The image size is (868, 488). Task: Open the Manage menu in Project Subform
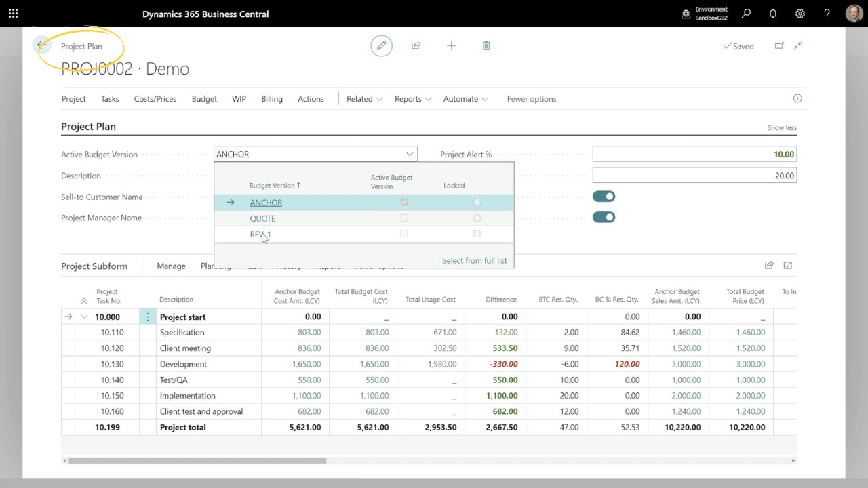pyautogui.click(x=171, y=266)
